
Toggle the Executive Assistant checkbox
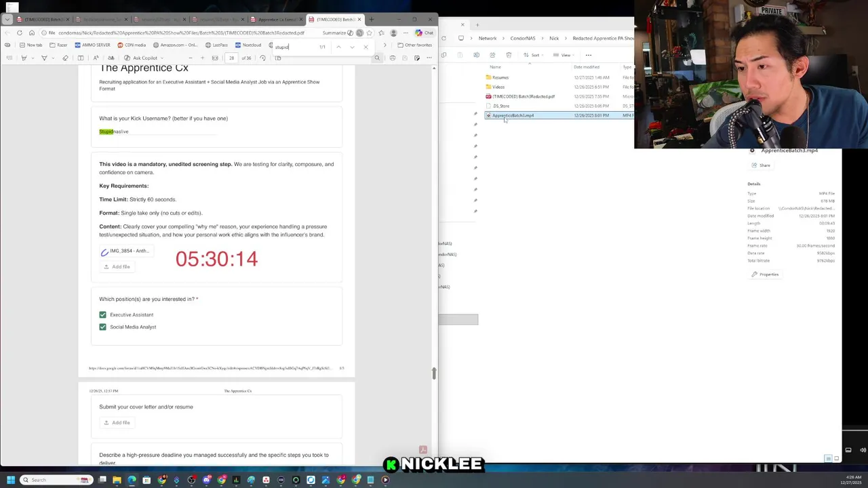point(102,314)
